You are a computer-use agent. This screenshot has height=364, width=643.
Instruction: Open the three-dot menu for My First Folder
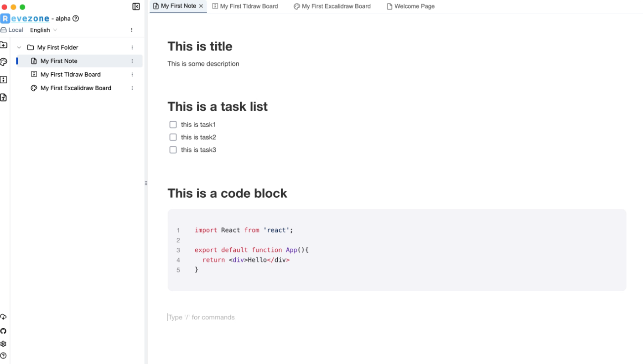[132, 47]
